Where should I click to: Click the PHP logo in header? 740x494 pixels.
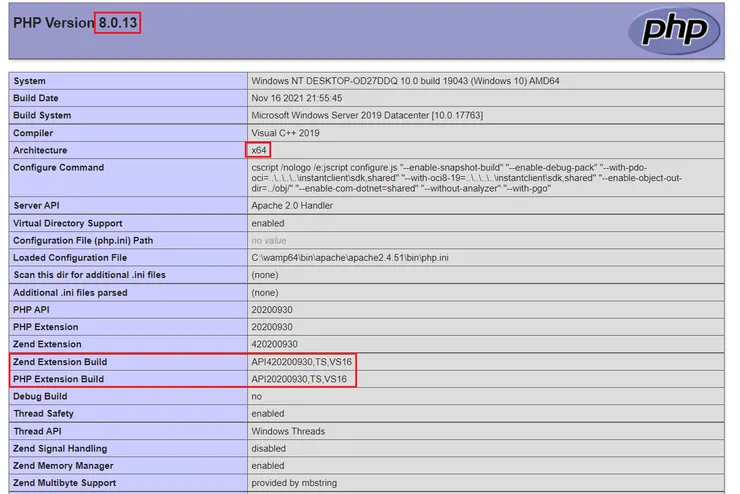674,31
